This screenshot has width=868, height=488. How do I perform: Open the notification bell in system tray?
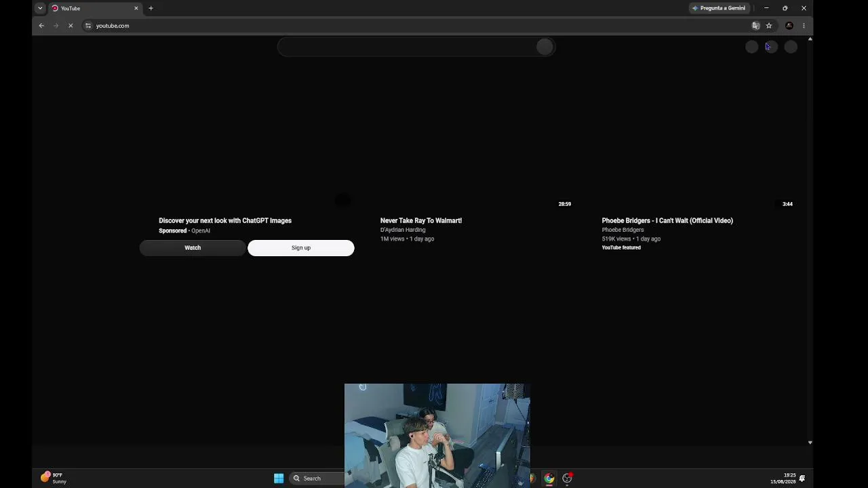(802, 479)
